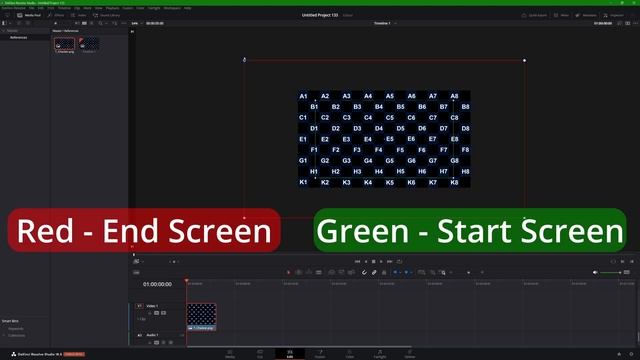Switch to the Deliver page tab

(410, 353)
